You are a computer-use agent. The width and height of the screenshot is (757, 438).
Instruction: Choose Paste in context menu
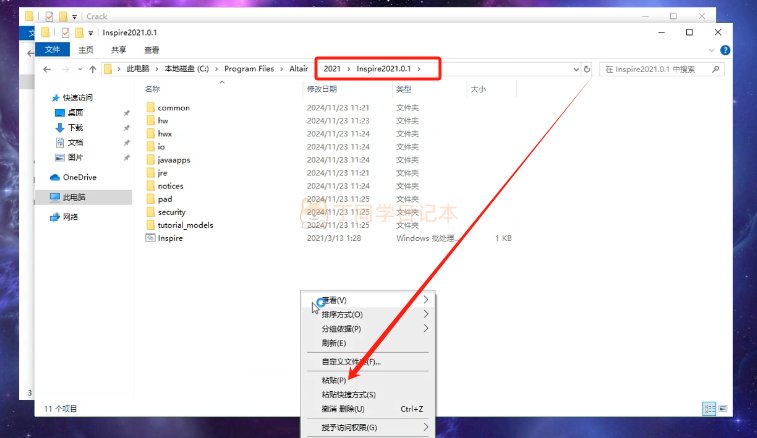(x=368, y=380)
